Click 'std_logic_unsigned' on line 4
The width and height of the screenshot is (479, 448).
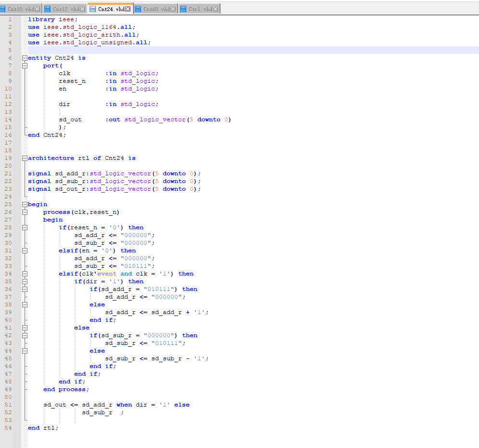coord(97,42)
